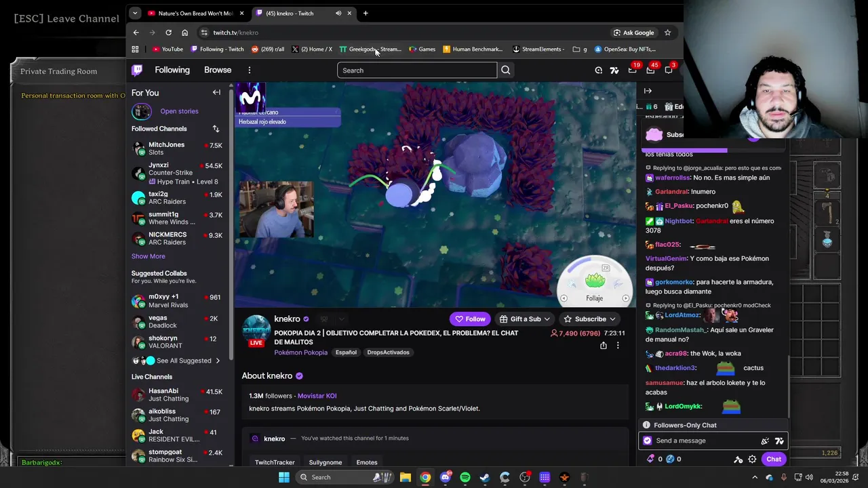The image size is (868, 488).
Task: Open MitchJones channel in Followed Channels
Action: 177,148
